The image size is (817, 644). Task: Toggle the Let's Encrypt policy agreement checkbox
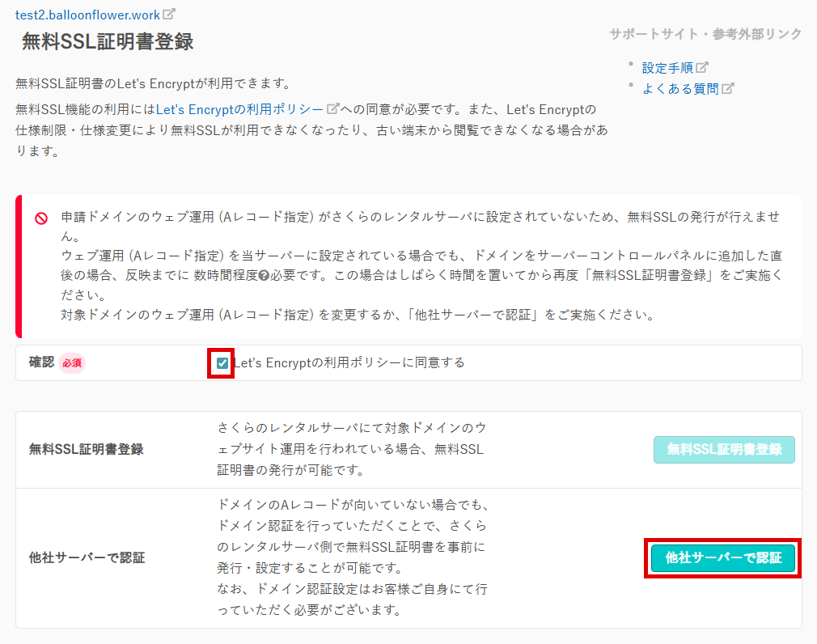pyautogui.click(x=222, y=363)
